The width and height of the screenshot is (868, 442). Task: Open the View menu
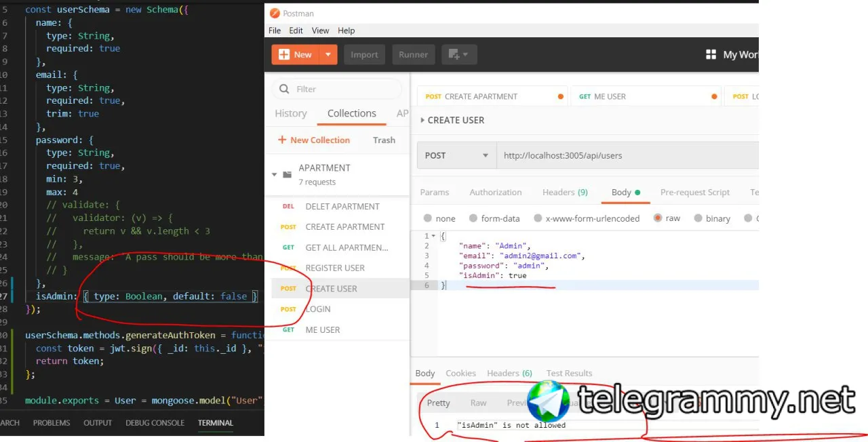[321, 31]
